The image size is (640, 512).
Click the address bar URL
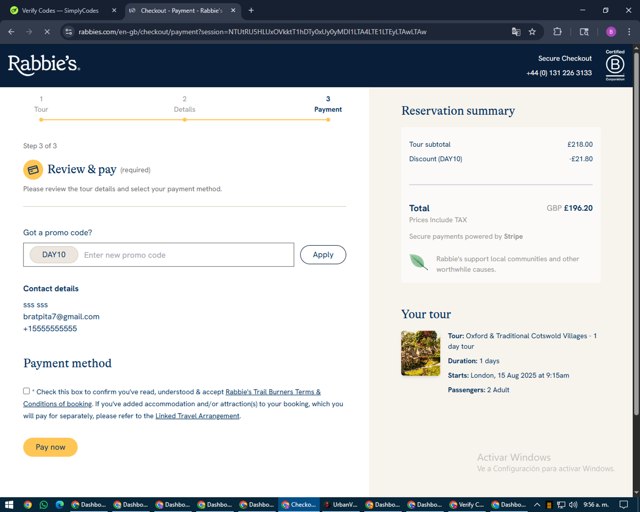click(x=252, y=31)
